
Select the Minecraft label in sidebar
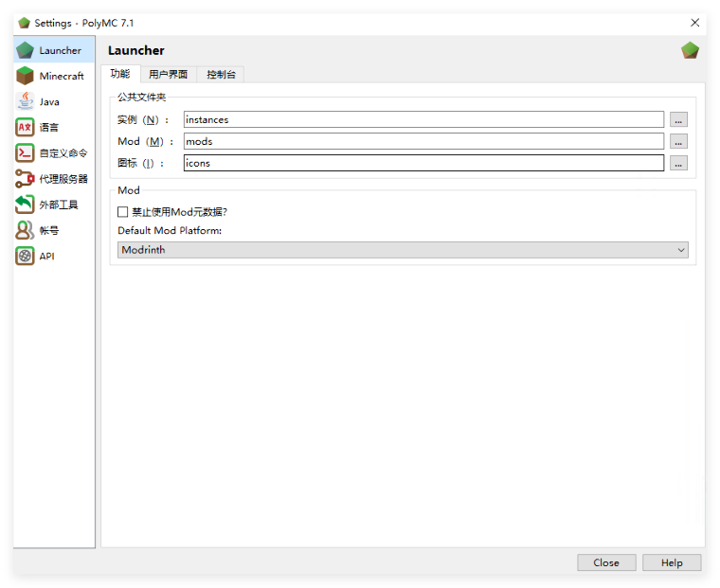[62, 76]
